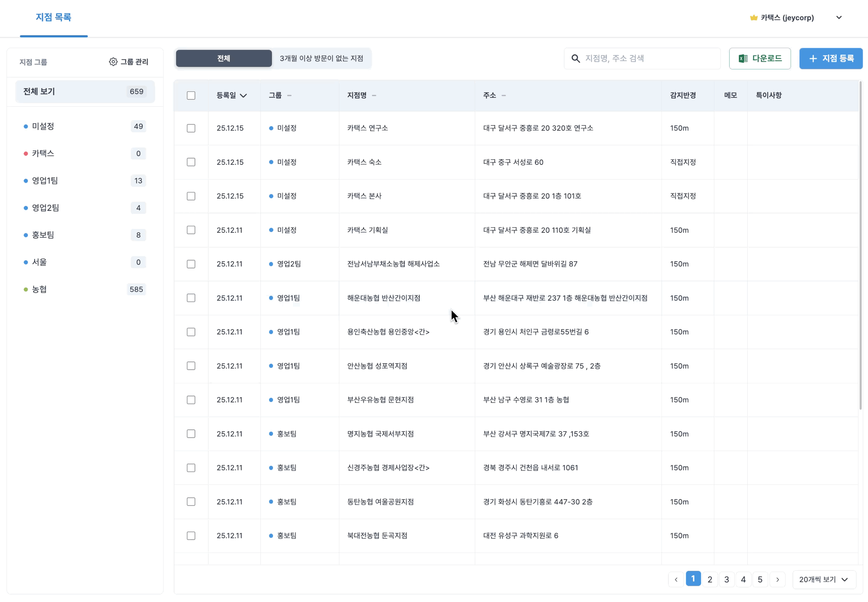Select the 농협 group in sidebar
The image size is (868, 602).
pos(39,289)
